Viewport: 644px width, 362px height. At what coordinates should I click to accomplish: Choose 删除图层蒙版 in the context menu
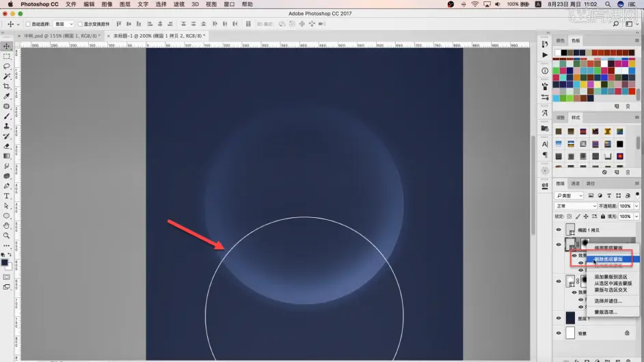click(613, 260)
